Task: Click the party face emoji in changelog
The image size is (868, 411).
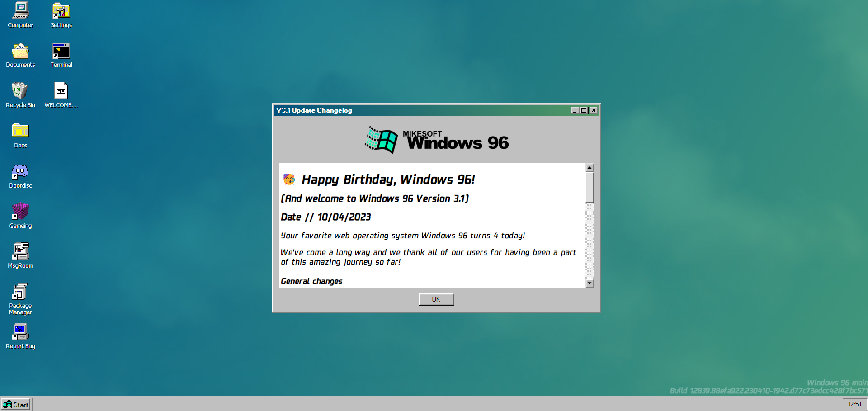Action: pyautogui.click(x=289, y=179)
